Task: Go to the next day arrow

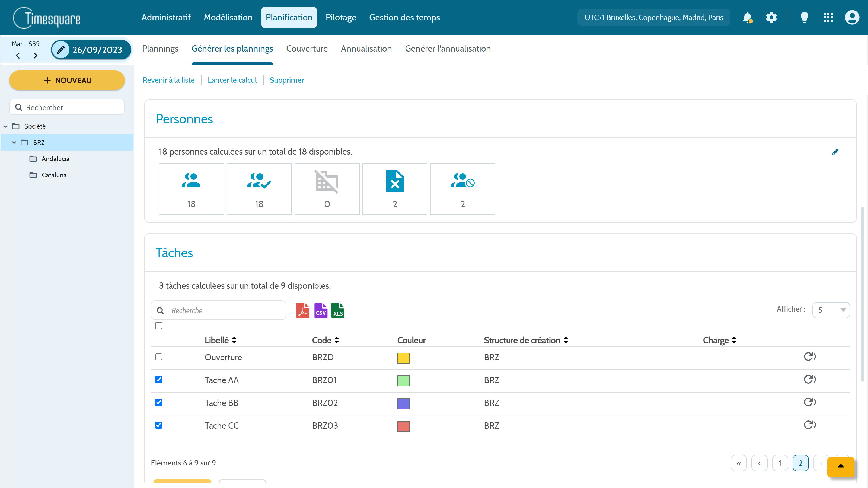Action: [35, 56]
